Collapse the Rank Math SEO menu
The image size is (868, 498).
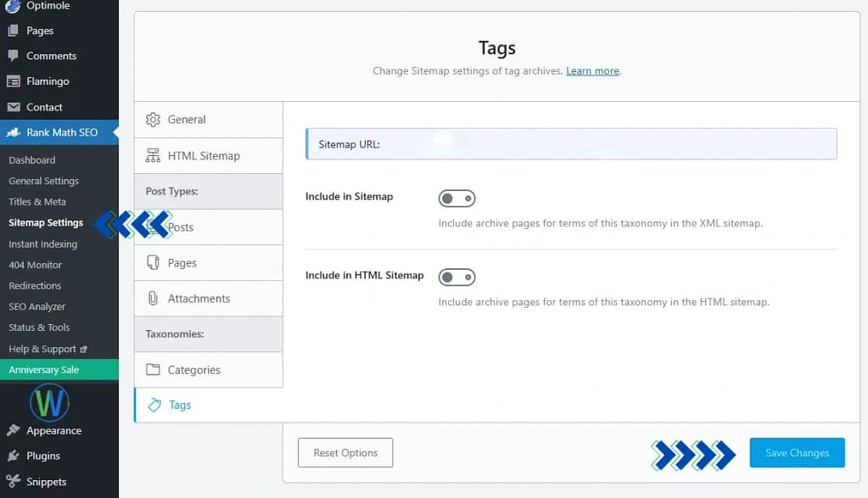click(61, 132)
